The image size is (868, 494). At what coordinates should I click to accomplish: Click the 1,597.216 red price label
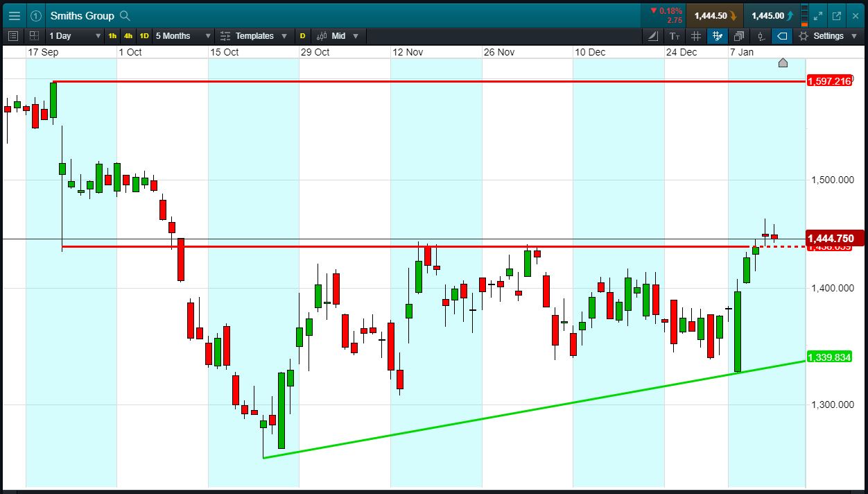830,81
